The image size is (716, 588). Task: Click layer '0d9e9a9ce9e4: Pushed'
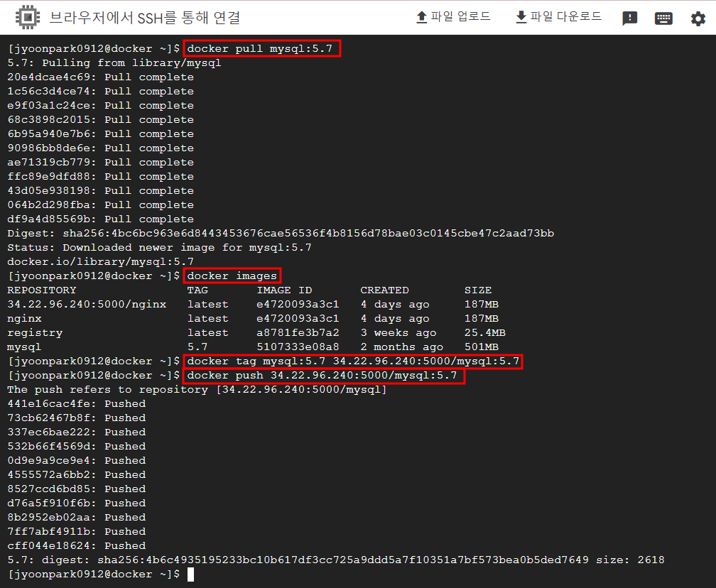[77, 460]
